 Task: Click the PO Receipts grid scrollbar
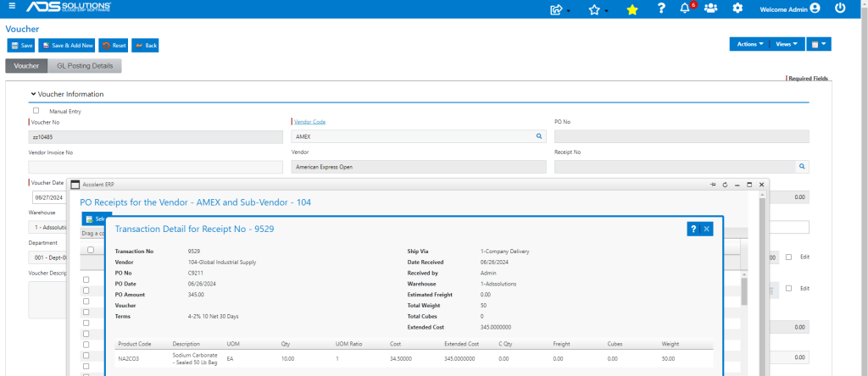pos(744,291)
